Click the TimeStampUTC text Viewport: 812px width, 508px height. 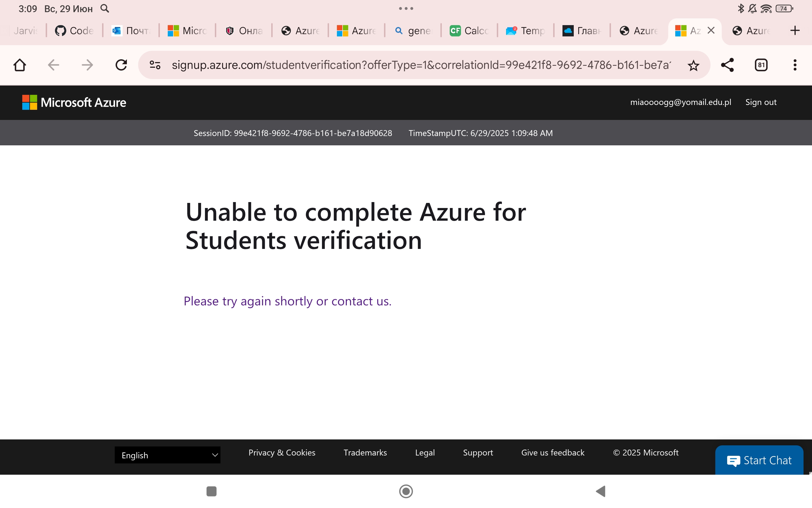point(480,133)
